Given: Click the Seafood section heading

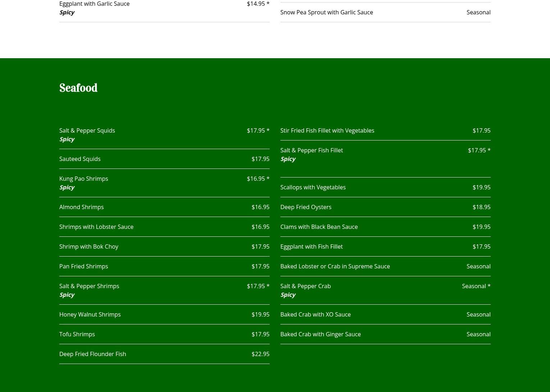Looking at the screenshot, I should (78, 88).
